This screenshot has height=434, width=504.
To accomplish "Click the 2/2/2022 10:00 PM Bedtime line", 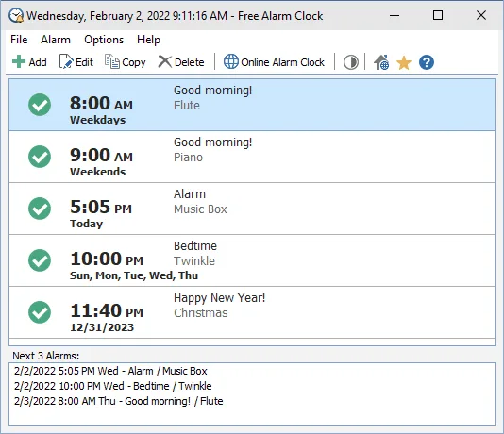I will [113, 386].
